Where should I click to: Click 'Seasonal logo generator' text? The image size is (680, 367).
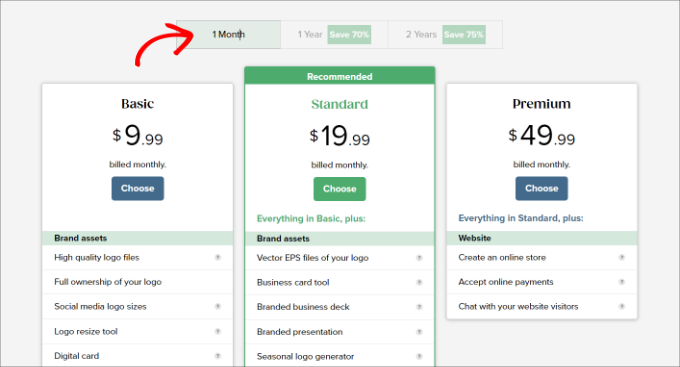pos(305,356)
